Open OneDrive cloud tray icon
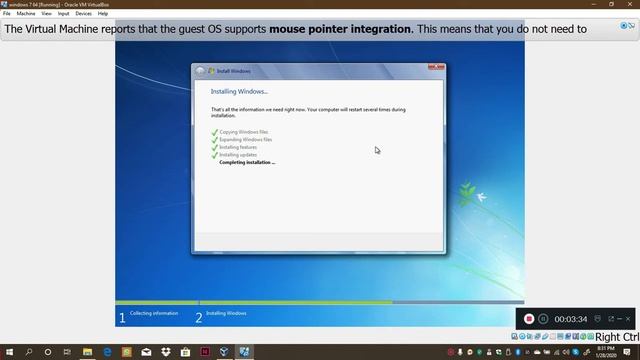 (537, 352)
